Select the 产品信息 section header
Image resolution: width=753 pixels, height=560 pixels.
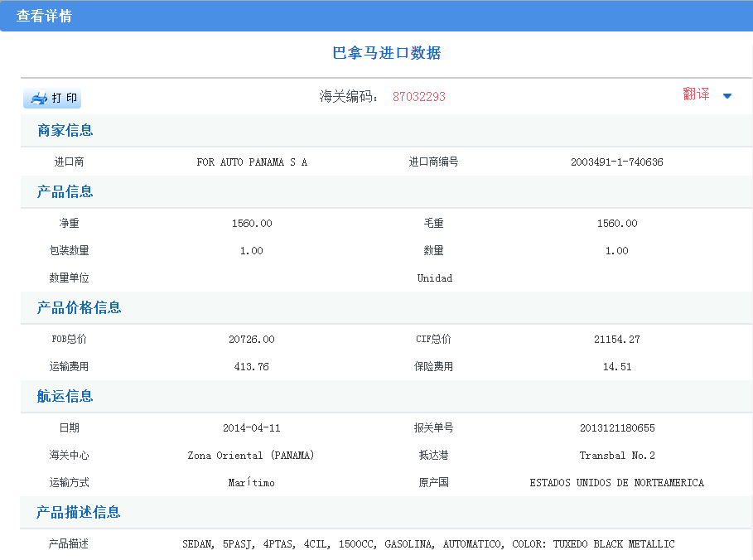(x=65, y=192)
